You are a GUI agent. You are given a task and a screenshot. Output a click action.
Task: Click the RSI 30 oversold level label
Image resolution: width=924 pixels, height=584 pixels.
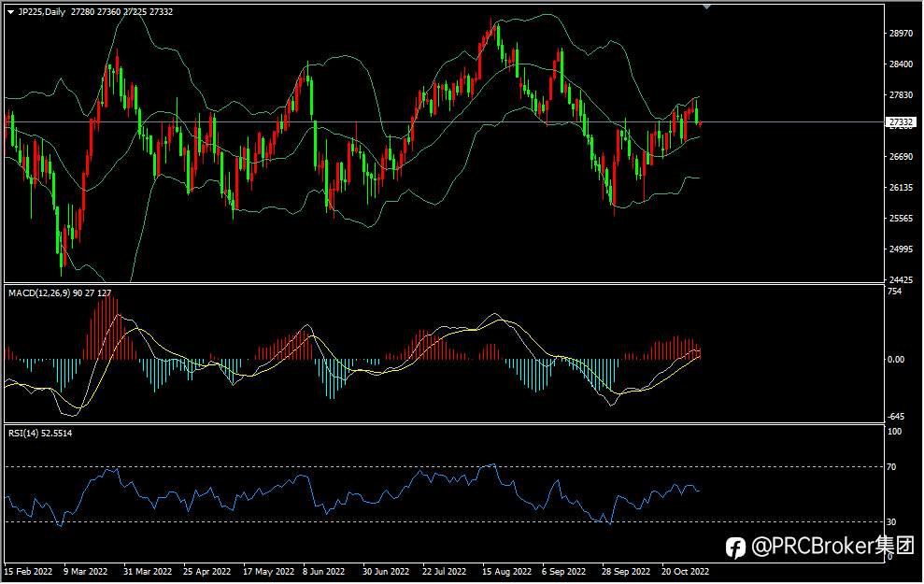pyautogui.click(x=891, y=522)
